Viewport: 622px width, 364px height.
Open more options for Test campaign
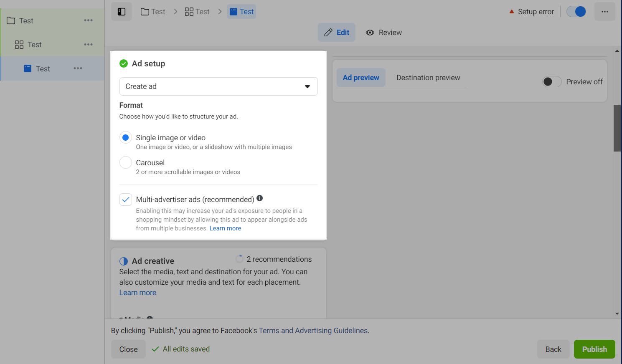point(88,20)
